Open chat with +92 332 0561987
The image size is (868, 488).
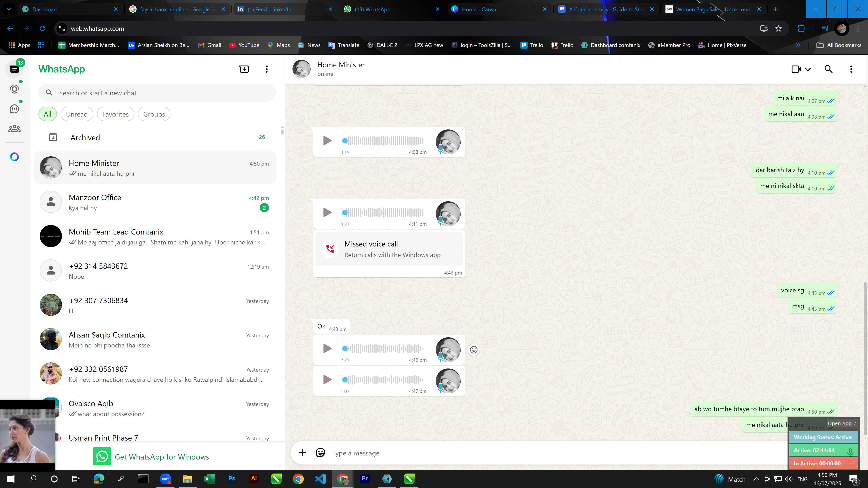tap(155, 374)
